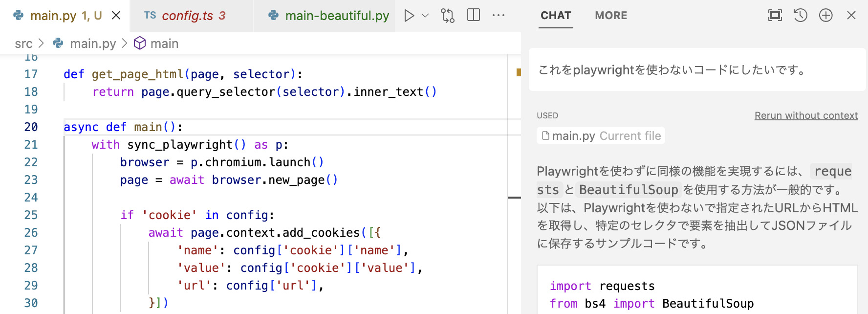Show chat history
The image size is (868, 314).
800,16
